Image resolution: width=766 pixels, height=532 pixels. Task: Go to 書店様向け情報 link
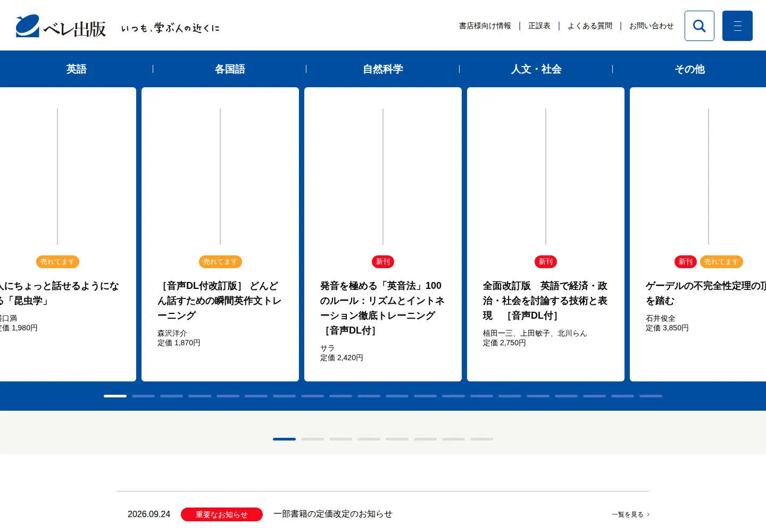(x=485, y=26)
